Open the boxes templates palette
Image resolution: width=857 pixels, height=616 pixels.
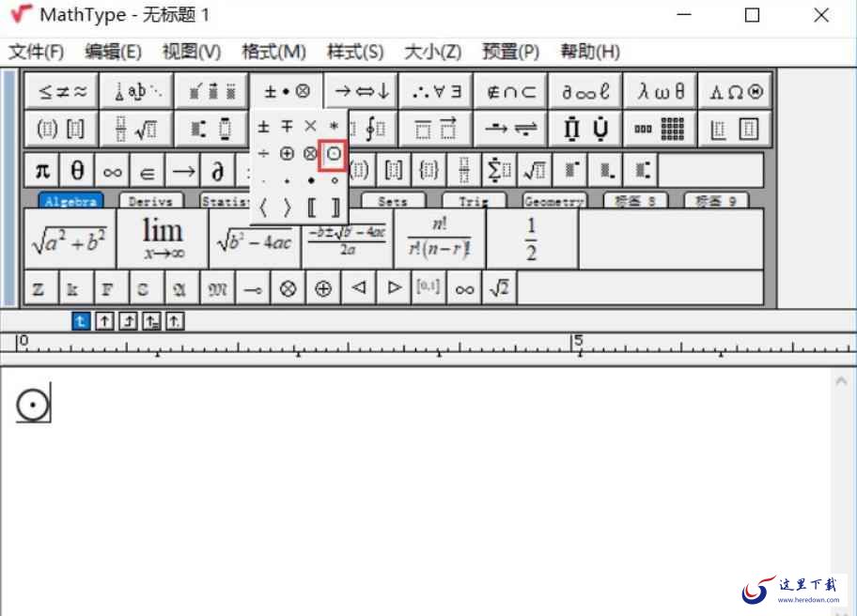point(735,129)
